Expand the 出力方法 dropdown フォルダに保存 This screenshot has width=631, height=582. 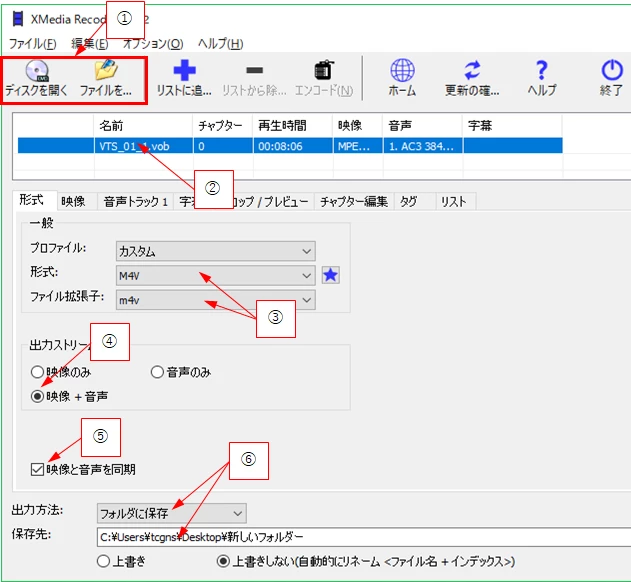point(171,513)
